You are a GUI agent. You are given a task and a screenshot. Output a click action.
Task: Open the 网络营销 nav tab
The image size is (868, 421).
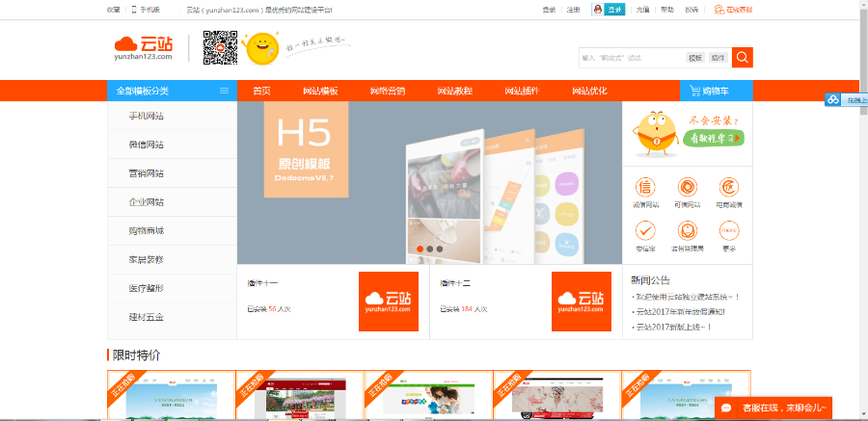click(x=388, y=91)
